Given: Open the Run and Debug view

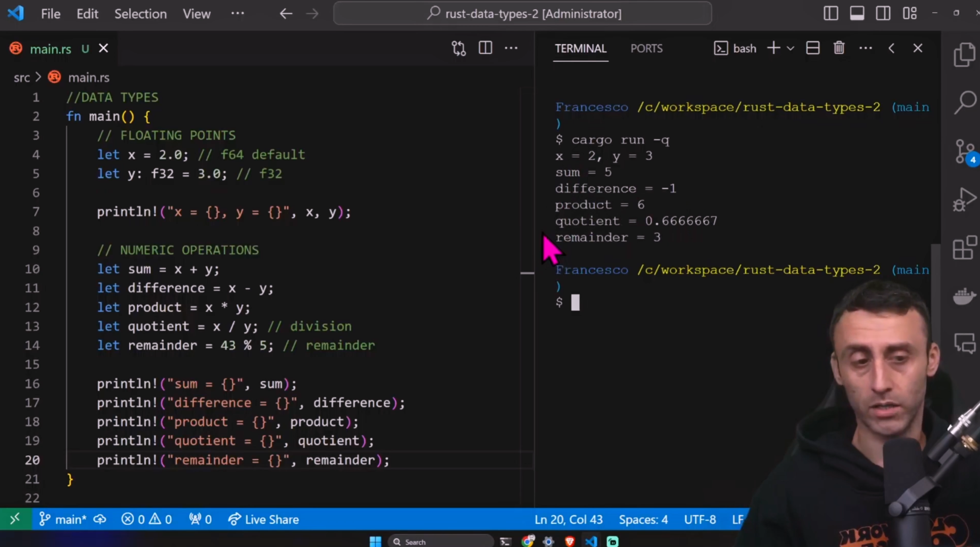Looking at the screenshot, I should [x=964, y=200].
